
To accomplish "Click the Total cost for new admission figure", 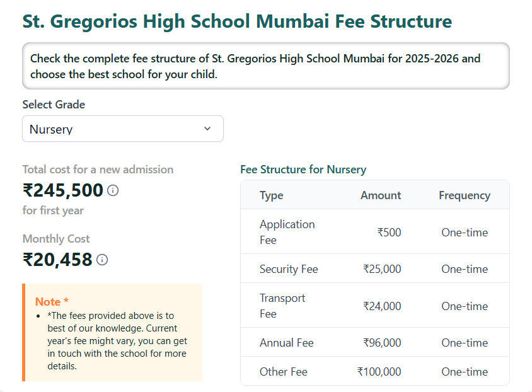I will pos(62,190).
